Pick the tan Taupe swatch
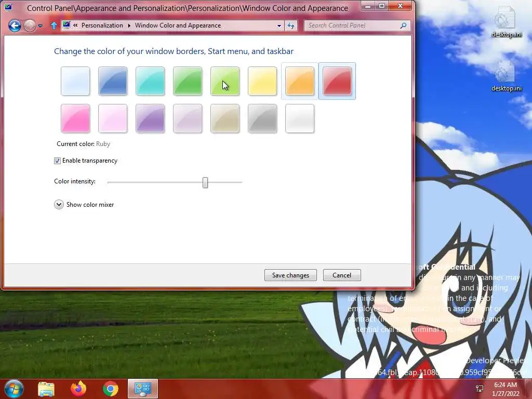This screenshot has height=399, width=532. tap(224, 118)
